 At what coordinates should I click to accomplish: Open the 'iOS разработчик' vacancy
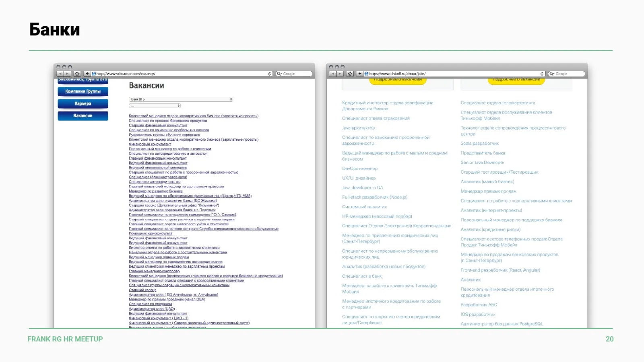478,315
